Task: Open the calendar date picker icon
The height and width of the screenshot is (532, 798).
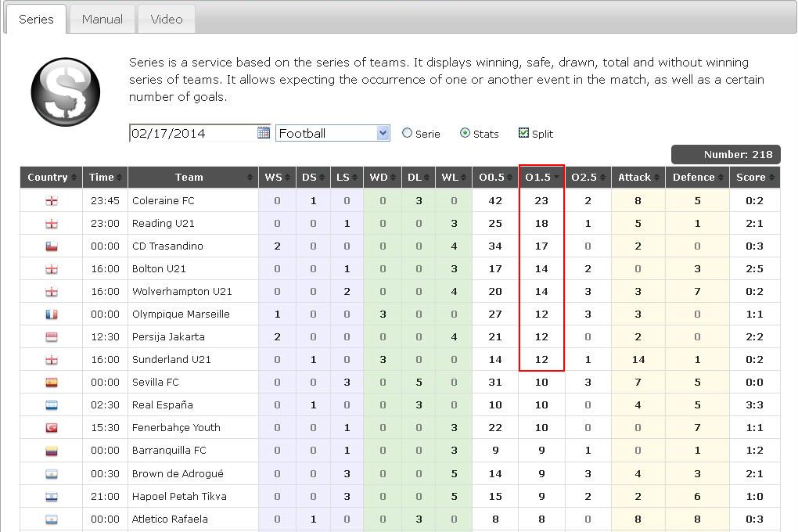Action: coord(263,133)
